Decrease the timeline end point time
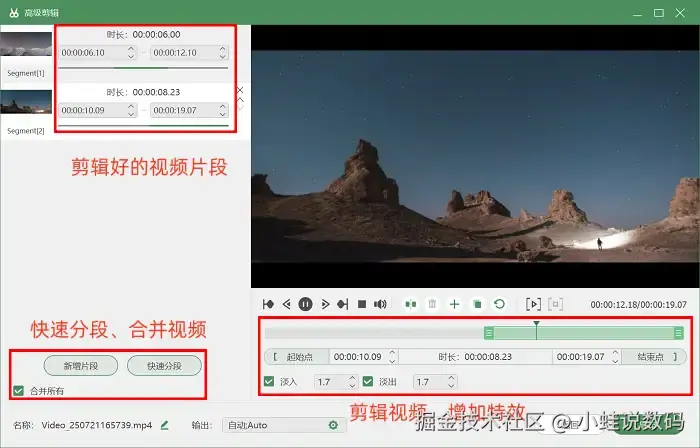This screenshot has height=448, width=700. 615,361
